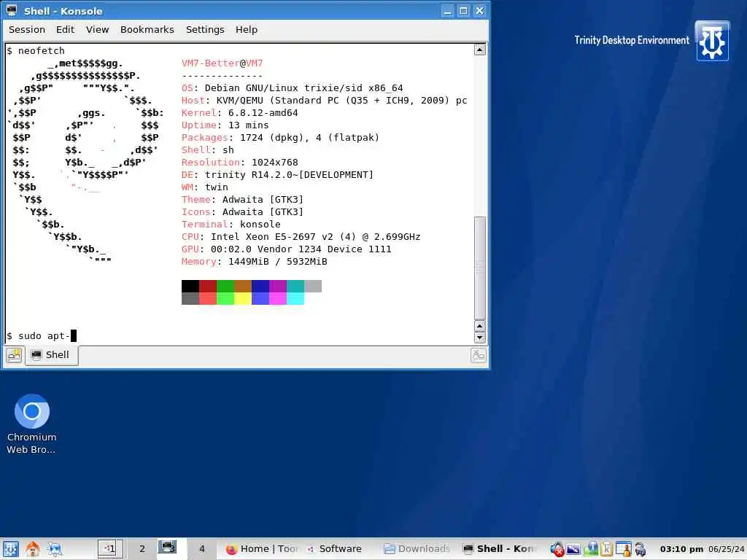
Task: Click the 'GPU: 00:02.0 Vendor 1234' line
Action: (286, 249)
